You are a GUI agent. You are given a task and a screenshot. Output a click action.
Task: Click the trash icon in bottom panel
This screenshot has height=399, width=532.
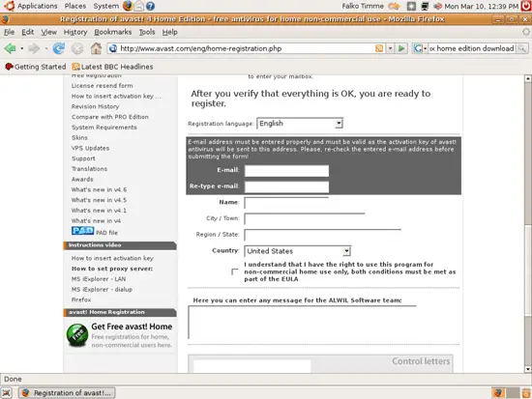pos(527,392)
